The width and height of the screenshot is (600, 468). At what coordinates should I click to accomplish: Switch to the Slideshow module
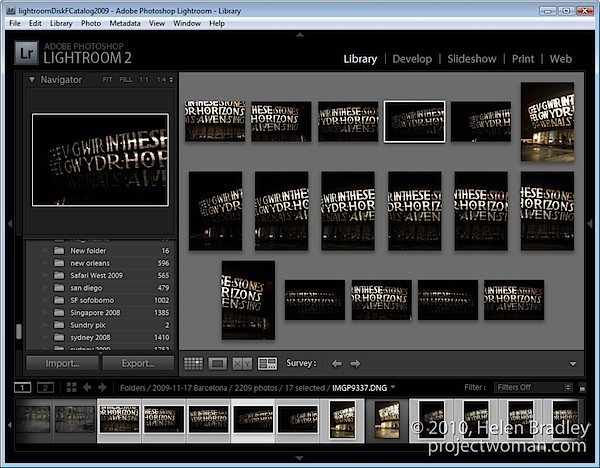click(472, 59)
